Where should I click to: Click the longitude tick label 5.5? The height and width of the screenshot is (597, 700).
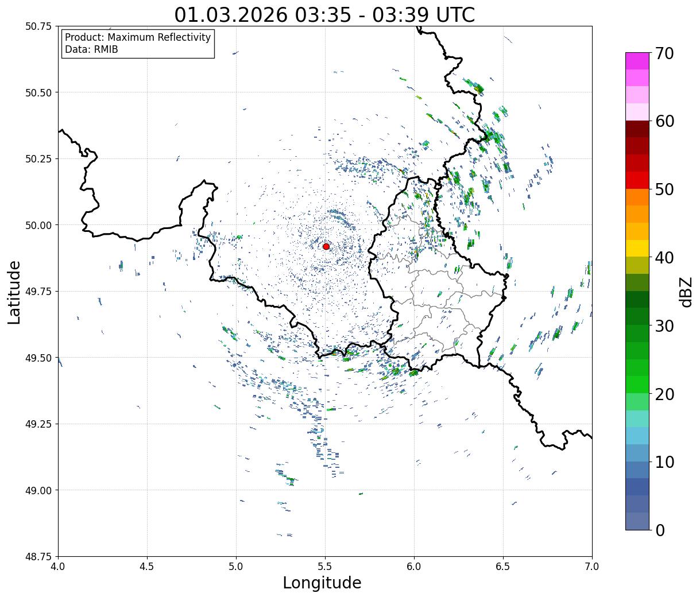coord(325,567)
